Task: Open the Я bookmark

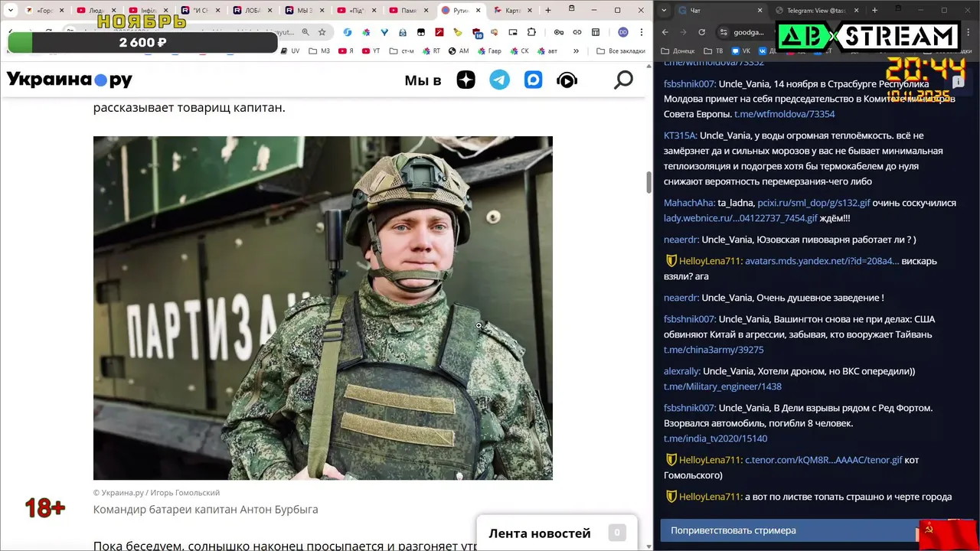Action: click(x=346, y=51)
